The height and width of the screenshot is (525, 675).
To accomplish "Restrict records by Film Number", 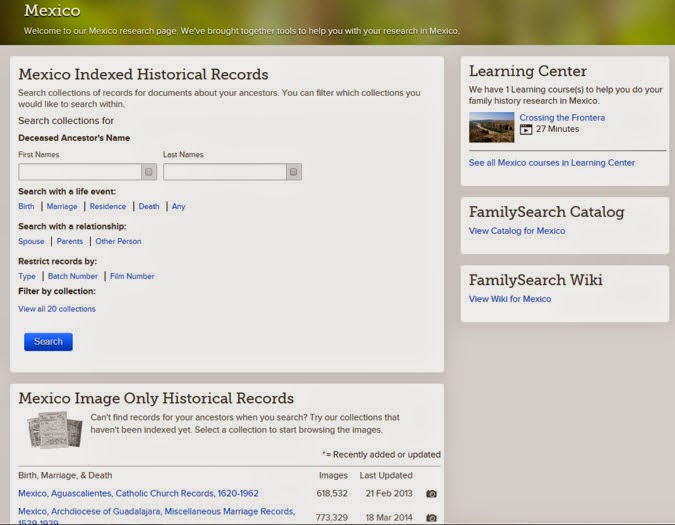I will pos(132,276).
